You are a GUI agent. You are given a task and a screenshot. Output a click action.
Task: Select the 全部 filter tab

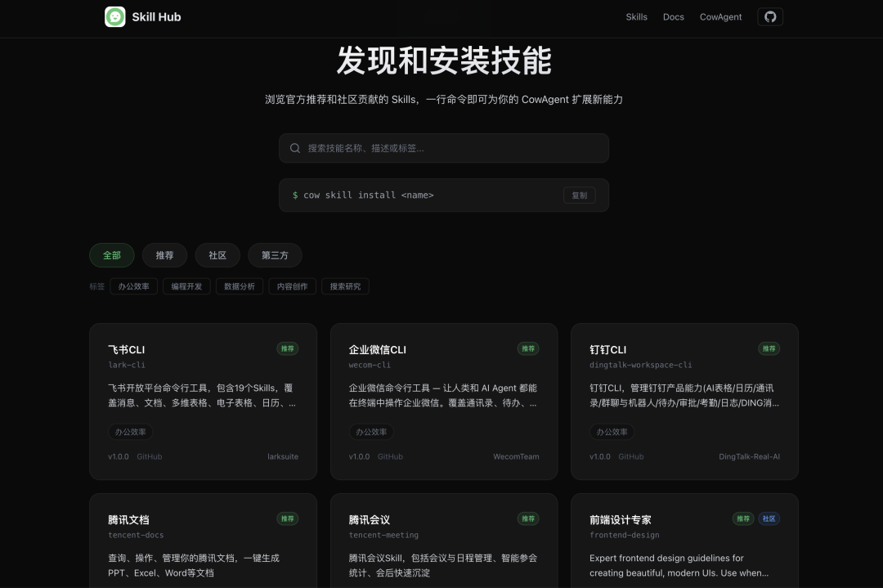coord(111,255)
